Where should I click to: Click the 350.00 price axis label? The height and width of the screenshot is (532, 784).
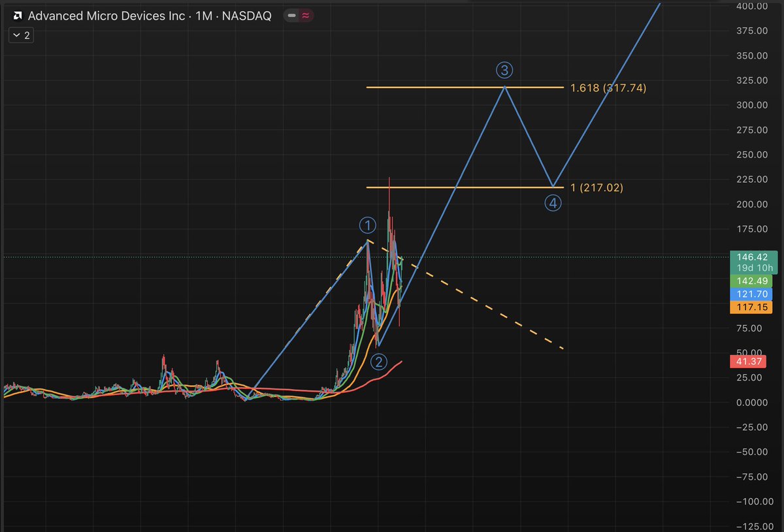752,55
